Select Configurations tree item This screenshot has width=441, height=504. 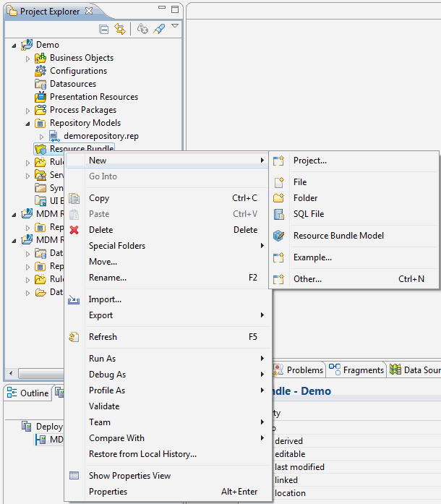pos(78,71)
